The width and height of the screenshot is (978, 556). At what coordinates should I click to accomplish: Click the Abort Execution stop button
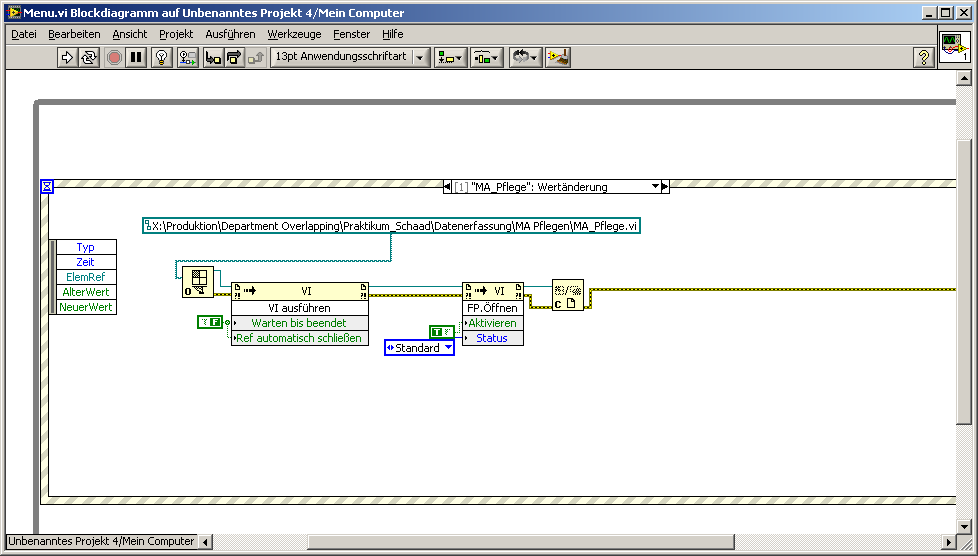click(x=114, y=57)
